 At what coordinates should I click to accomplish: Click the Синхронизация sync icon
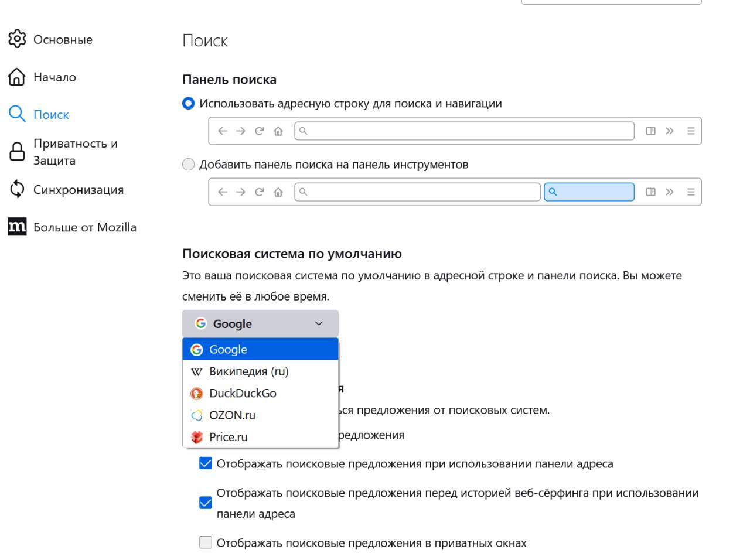click(x=17, y=189)
